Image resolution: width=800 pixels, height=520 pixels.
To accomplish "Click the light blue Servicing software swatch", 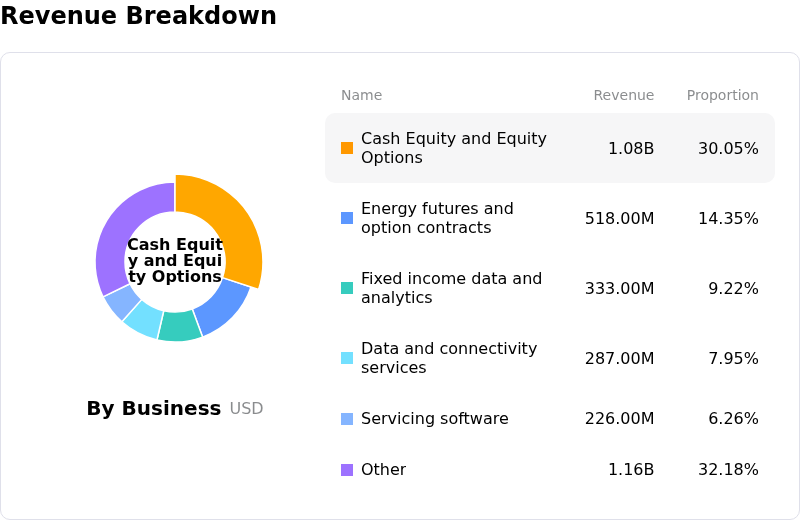I will (x=347, y=419).
